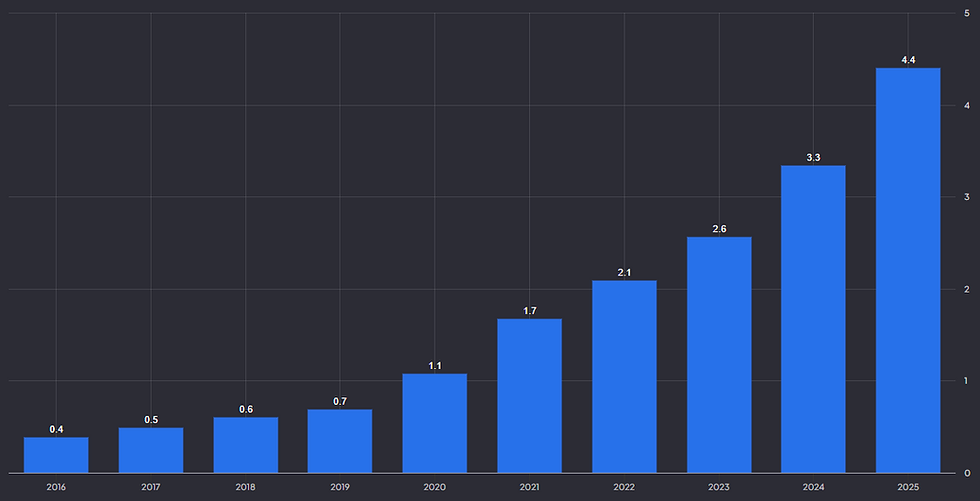The width and height of the screenshot is (980, 501).
Task: Click the y-axis tick label 3
Action: [967, 197]
